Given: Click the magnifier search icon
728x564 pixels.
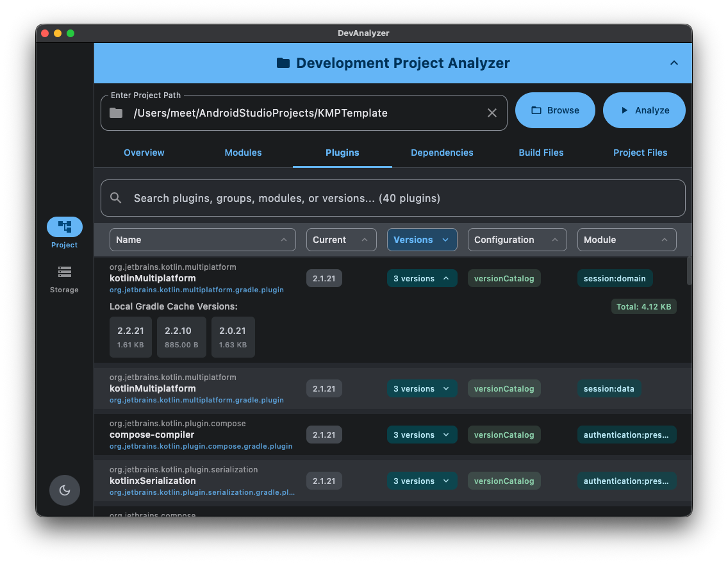Looking at the screenshot, I should tap(116, 198).
